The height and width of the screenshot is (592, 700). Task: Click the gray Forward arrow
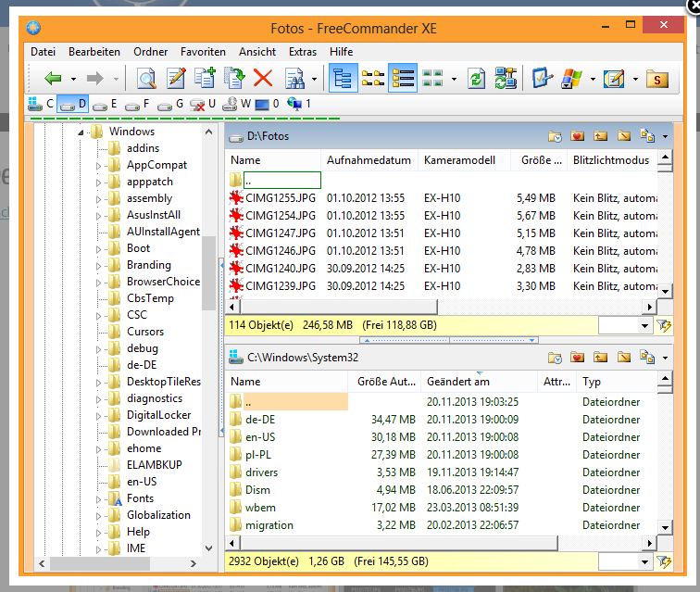click(x=94, y=79)
